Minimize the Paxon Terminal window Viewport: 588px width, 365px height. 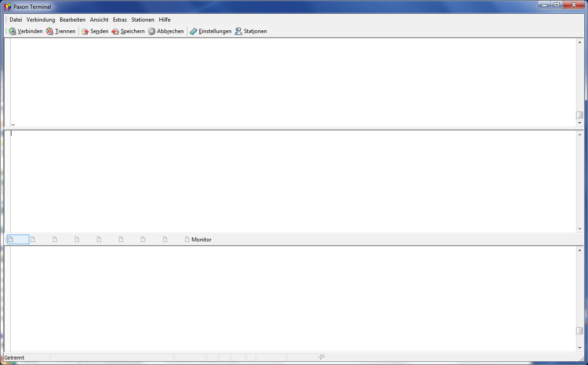click(545, 5)
